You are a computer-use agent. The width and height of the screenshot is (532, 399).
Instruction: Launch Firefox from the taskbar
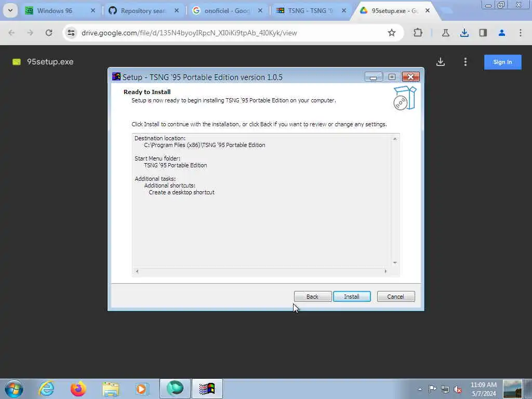click(x=78, y=389)
